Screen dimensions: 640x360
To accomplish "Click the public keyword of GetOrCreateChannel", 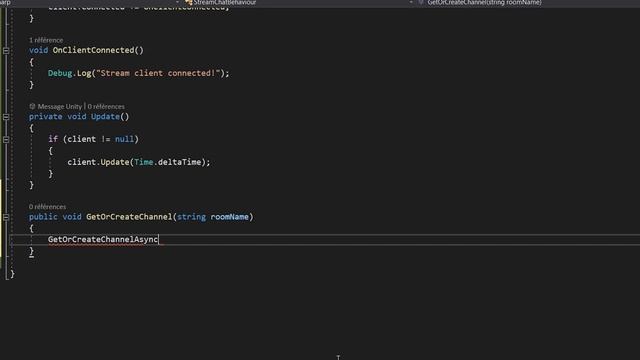I will point(43,217).
